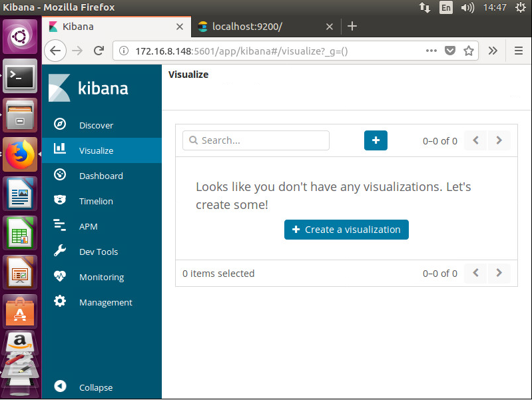The width and height of the screenshot is (532, 400).
Task: Launch Terminal from Ubuntu dock
Action: click(x=20, y=76)
